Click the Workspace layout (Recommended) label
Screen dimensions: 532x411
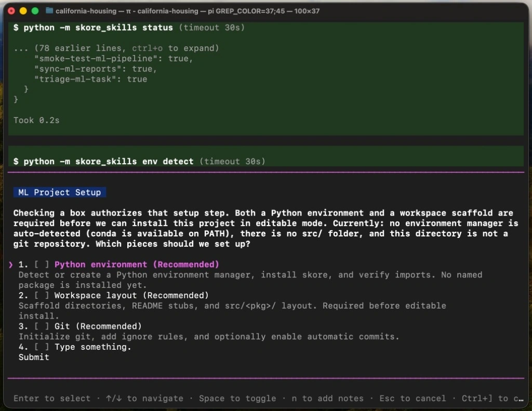(131, 295)
